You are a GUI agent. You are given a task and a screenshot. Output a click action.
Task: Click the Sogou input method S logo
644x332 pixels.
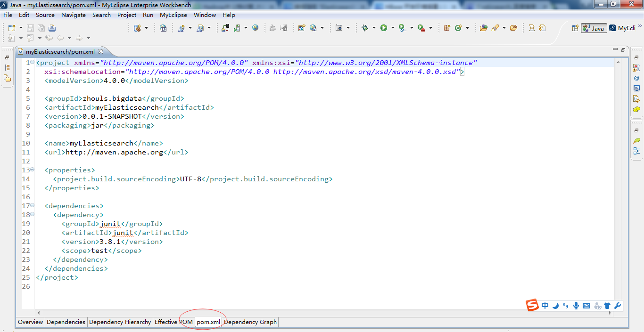532,305
